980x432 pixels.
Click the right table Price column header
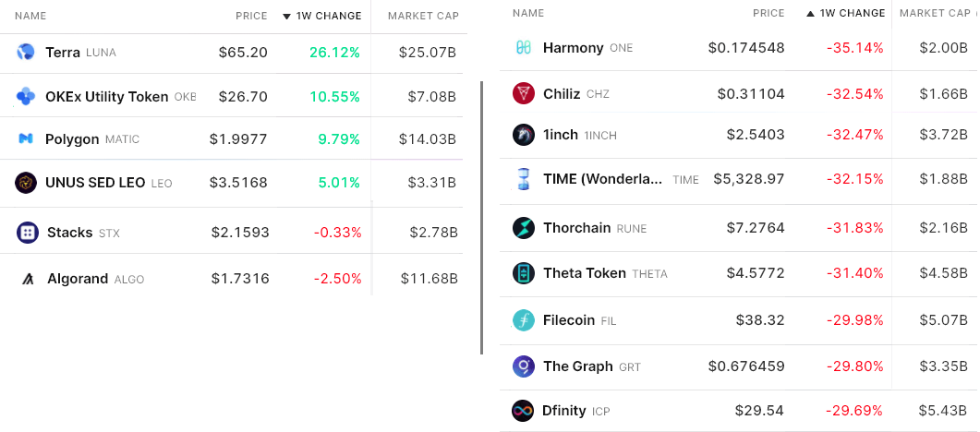(x=768, y=14)
